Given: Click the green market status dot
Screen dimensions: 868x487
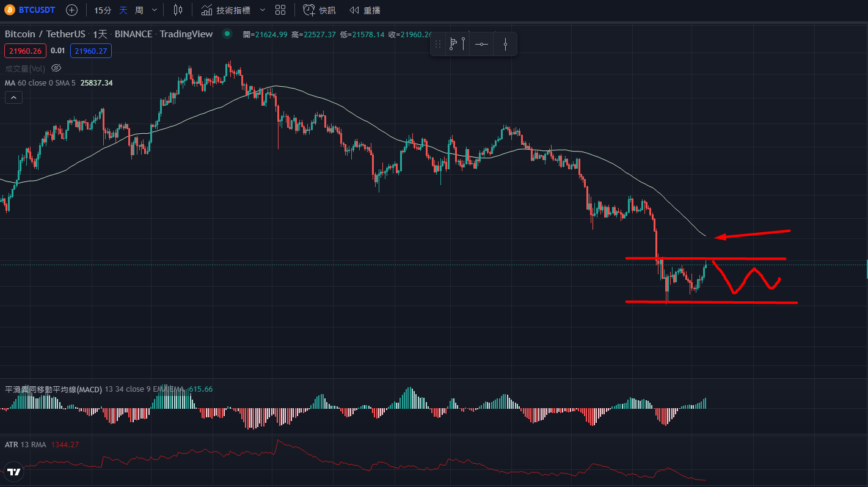Looking at the screenshot, I should [227, 34].
